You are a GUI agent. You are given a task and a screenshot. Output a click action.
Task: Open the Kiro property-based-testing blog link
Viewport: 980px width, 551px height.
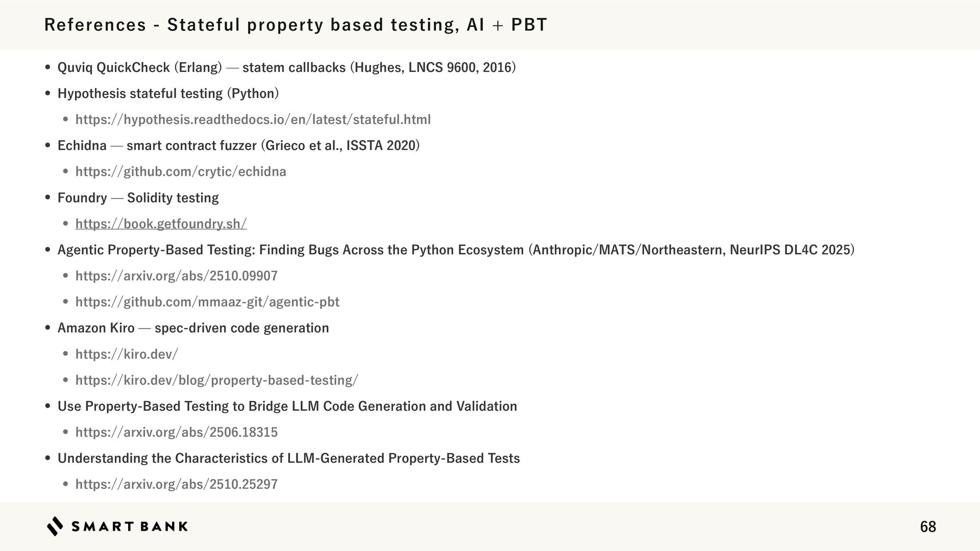pos(216,380)
